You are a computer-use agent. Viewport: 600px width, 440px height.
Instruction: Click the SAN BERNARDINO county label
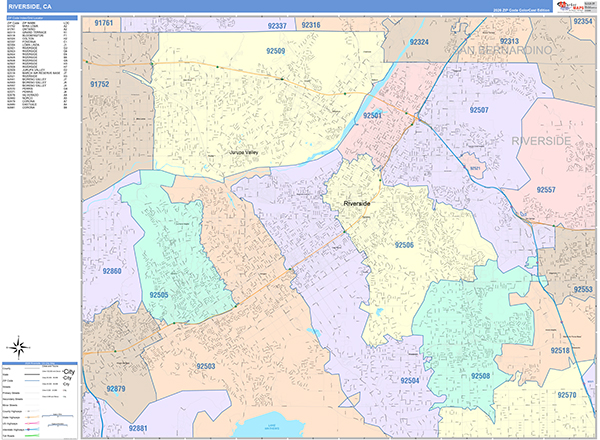[502, 50]
